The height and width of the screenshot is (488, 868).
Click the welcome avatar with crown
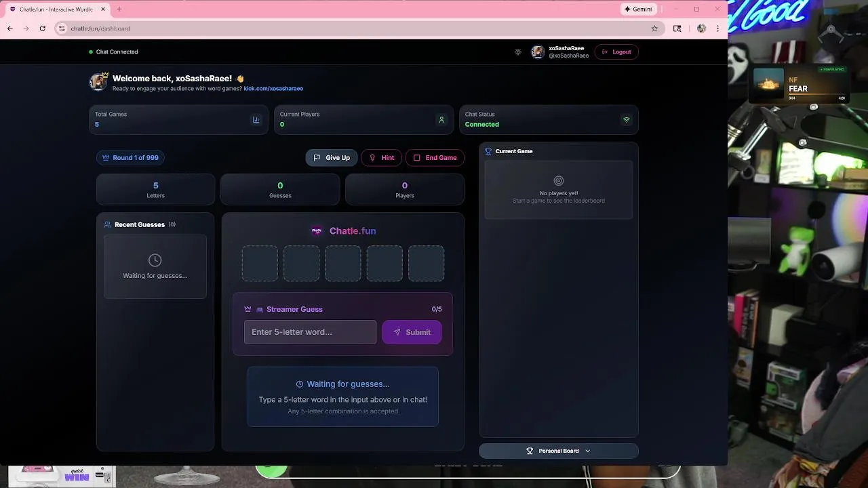(x=99, y=82)
